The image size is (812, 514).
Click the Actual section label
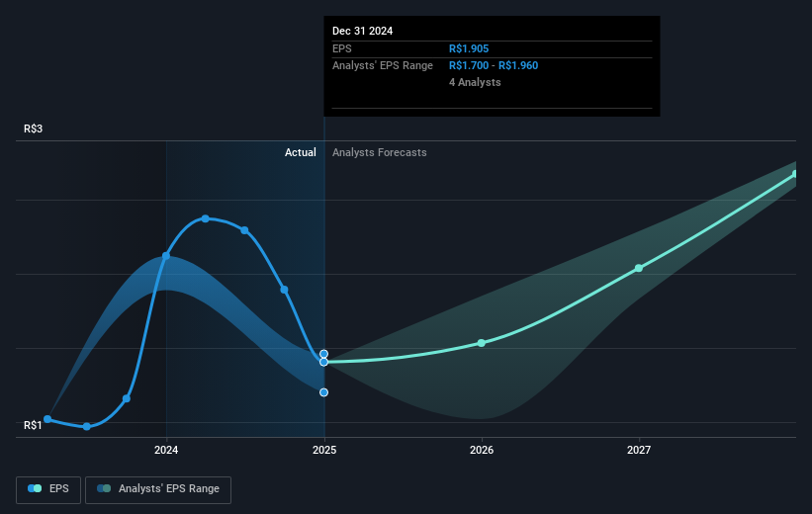pyautogui.click(x=301, y=152)
